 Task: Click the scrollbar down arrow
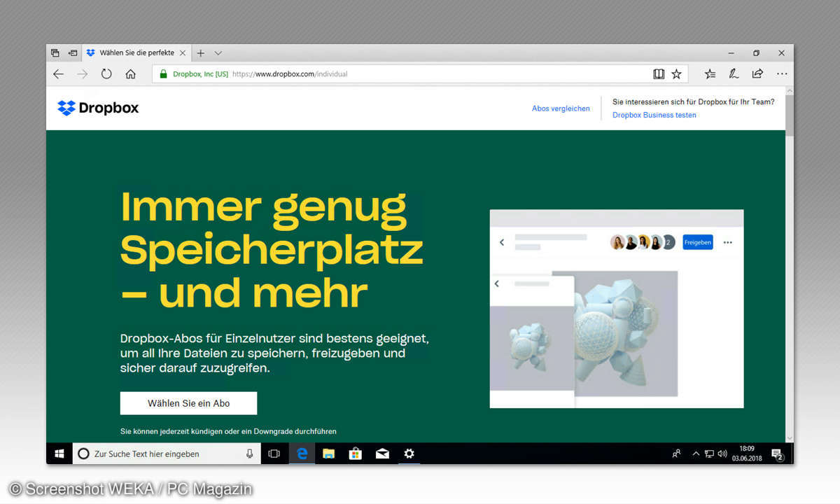point(790,437)
